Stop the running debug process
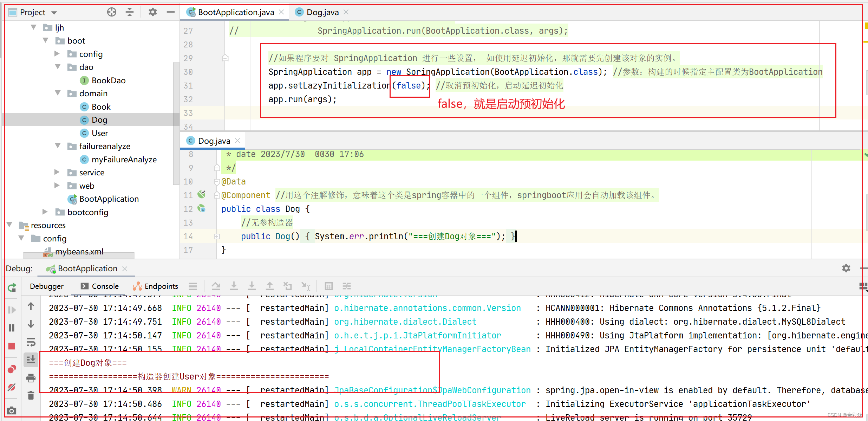 coord(12,346)
